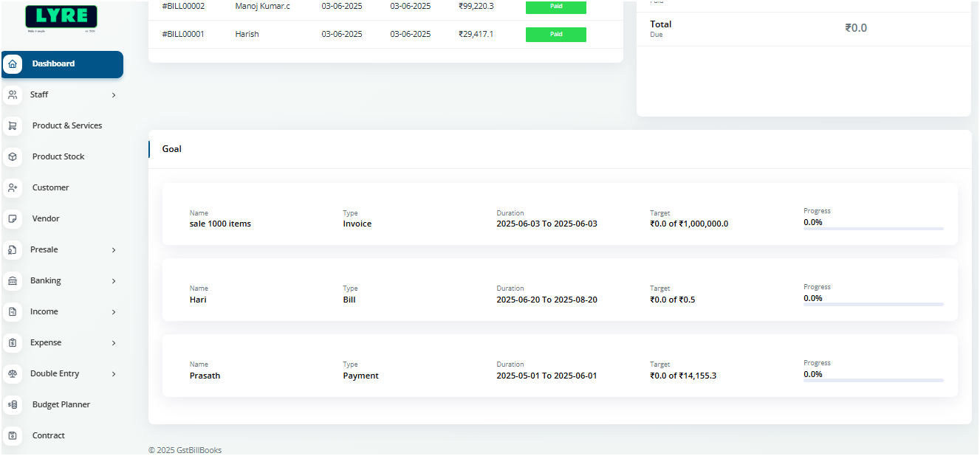Click progress bar of sale 1000 items goal
980x456 pixels.
pyautogui.click(x=873, y=229)
